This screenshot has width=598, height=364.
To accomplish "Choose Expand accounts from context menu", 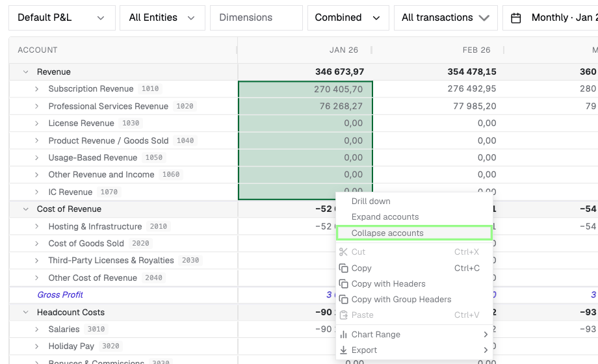I will [414, 217].
